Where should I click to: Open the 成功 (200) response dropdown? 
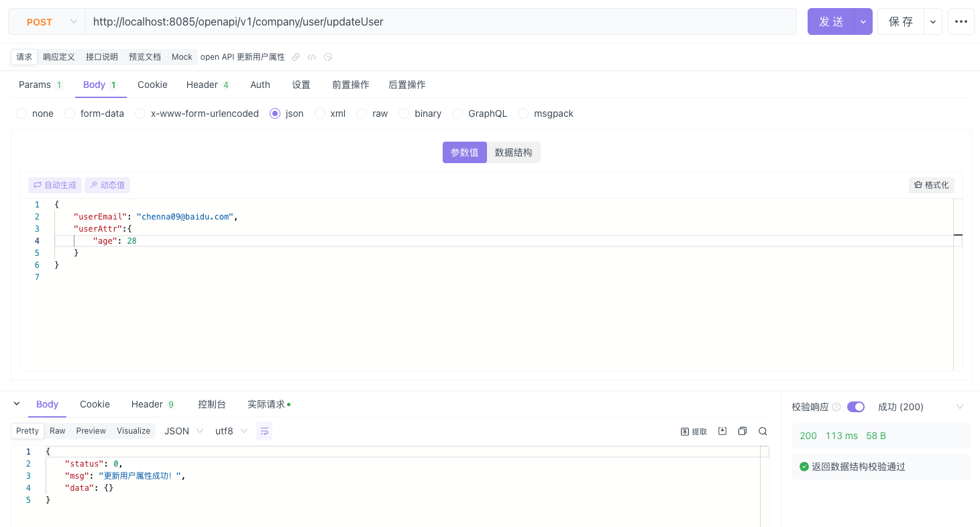(x=920, y=407)
